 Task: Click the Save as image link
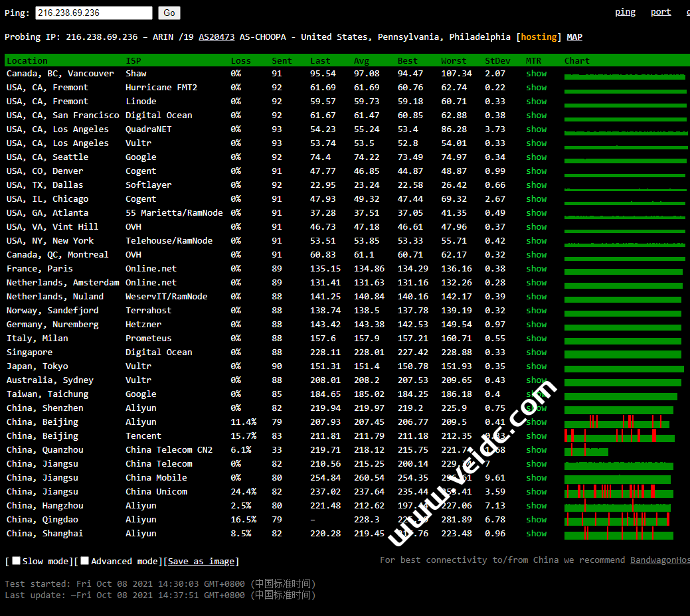(x=201, y=562)
